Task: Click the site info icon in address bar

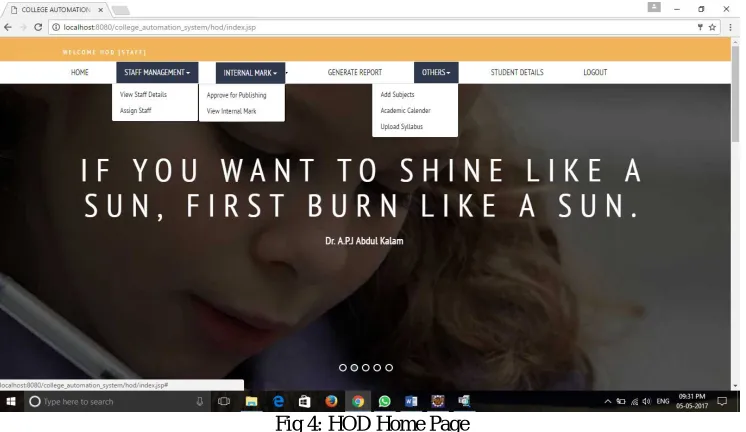Action: coord(56,27)
